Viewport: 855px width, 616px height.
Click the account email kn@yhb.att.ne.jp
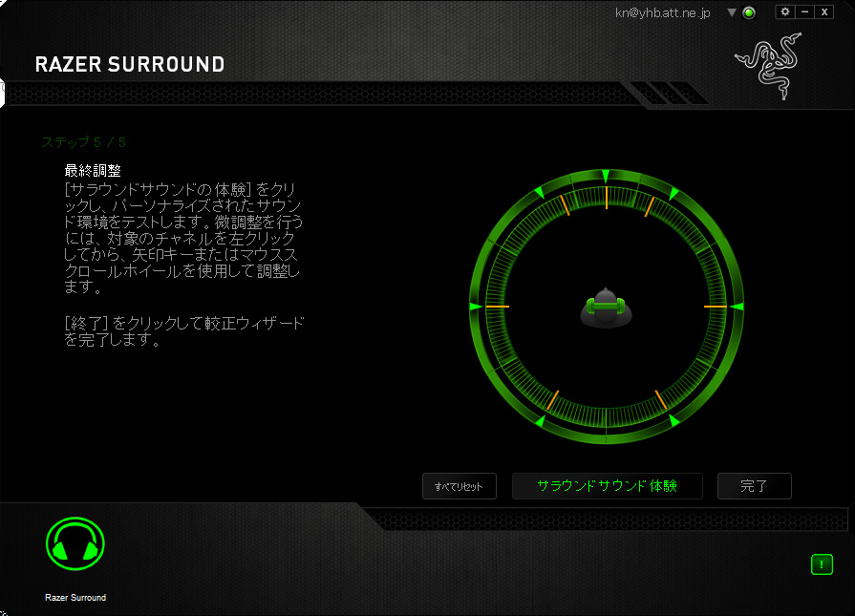(x=662, y=13)
